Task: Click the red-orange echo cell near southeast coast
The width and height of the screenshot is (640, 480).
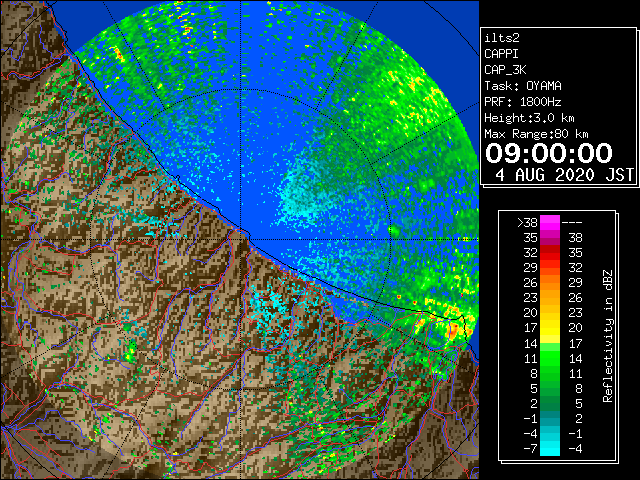Action: (x=453, y=329)
